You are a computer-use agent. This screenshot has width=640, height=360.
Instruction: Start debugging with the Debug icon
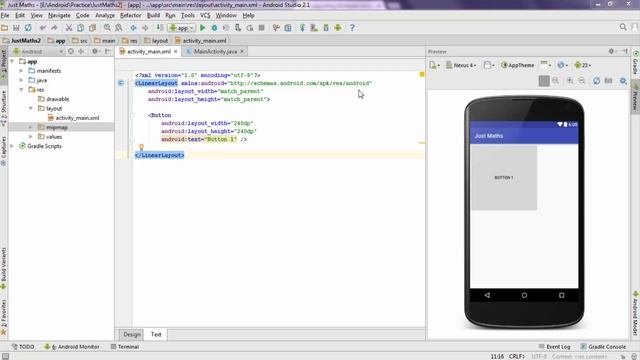click(x=214, y=28)
